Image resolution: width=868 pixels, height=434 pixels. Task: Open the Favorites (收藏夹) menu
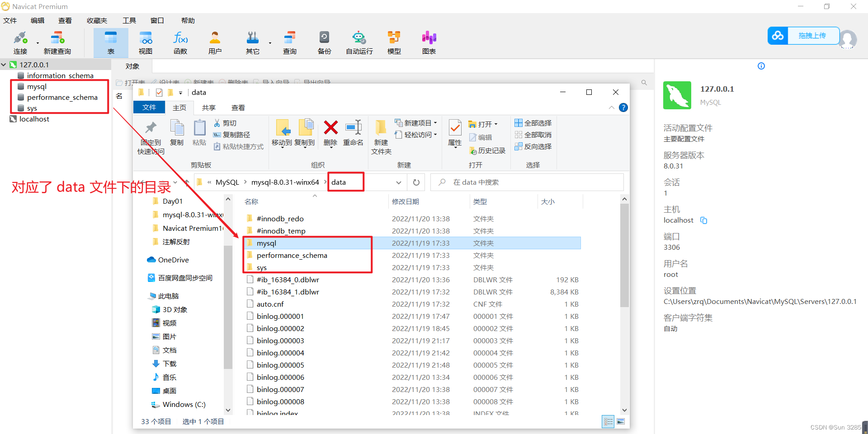(97, 20)
